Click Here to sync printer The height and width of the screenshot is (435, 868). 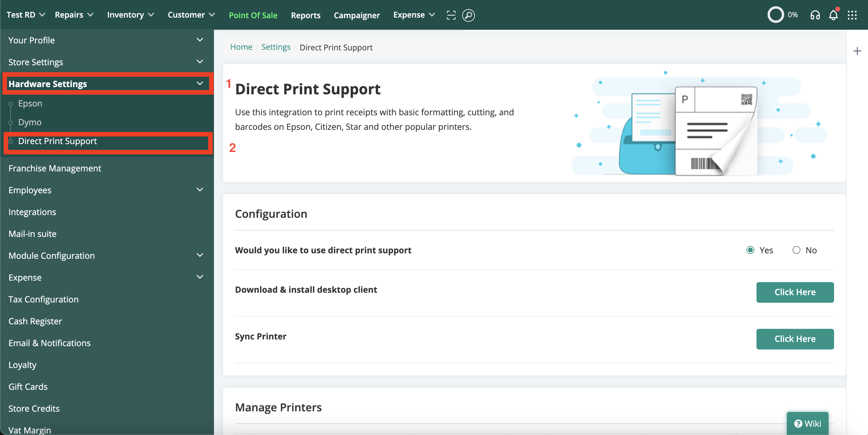[795, 339]
